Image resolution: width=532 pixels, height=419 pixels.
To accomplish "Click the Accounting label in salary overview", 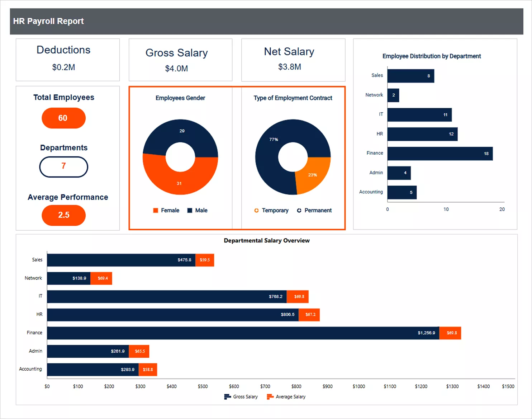I will pos(30,369).
